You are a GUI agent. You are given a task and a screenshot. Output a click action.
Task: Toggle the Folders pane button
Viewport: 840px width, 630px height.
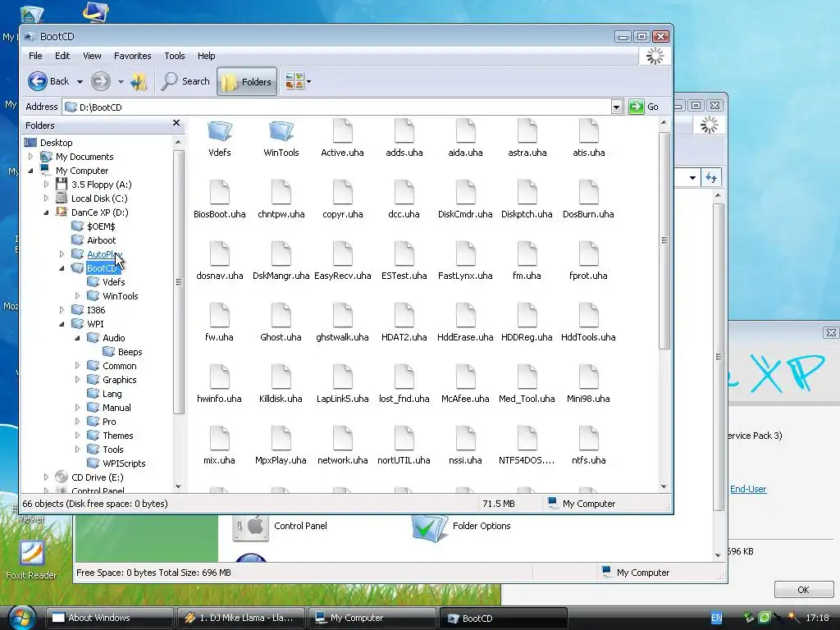[247, 81]
